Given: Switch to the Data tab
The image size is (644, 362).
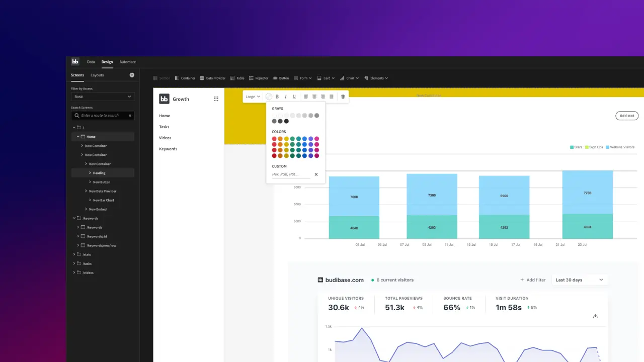Looking at the screenshot, I should (91, 62).
